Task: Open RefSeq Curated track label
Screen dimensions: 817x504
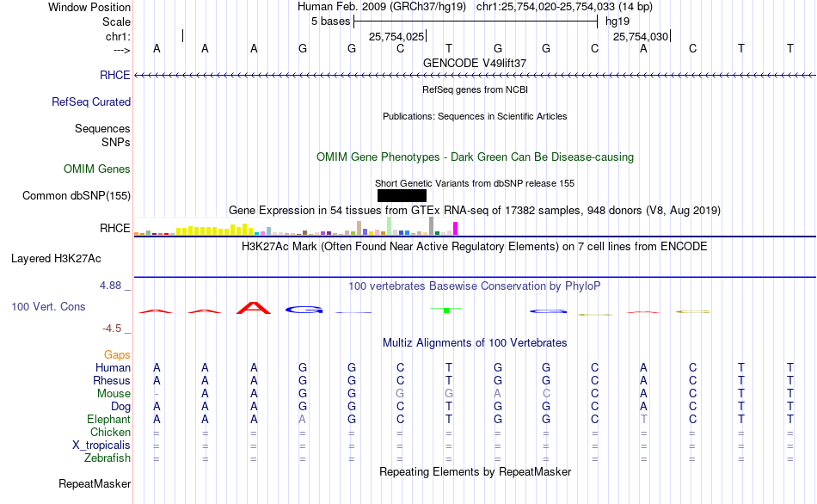Action: [x=90, y=101]
